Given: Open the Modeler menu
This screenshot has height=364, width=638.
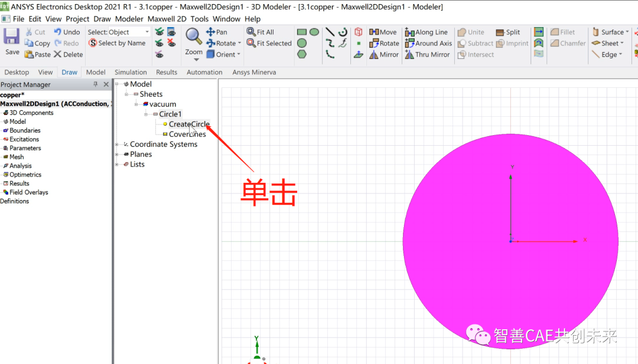Looking at the screenshot, I should [129, 18].
